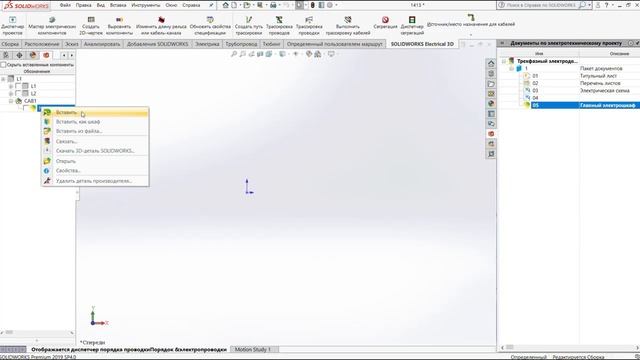The height and width of the screenshot is (360, 640).
Task: Choose Скачать 3D-деталь SOLIDWORKS...
Action: pos(95,151)
